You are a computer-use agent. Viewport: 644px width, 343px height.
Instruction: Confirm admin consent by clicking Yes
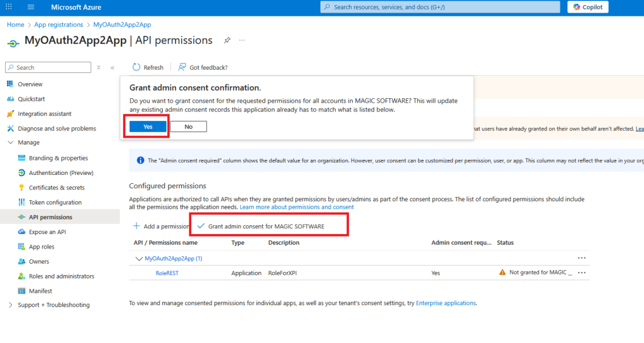148,127
